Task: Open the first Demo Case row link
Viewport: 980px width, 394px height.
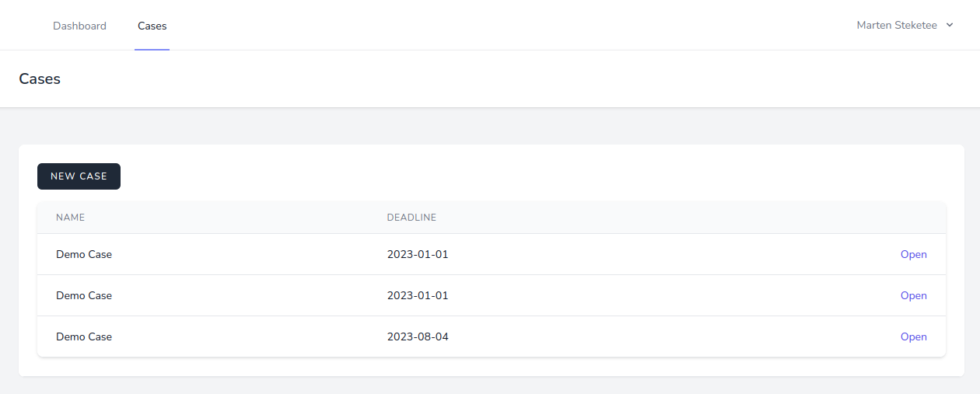Action: coord(913,254)
